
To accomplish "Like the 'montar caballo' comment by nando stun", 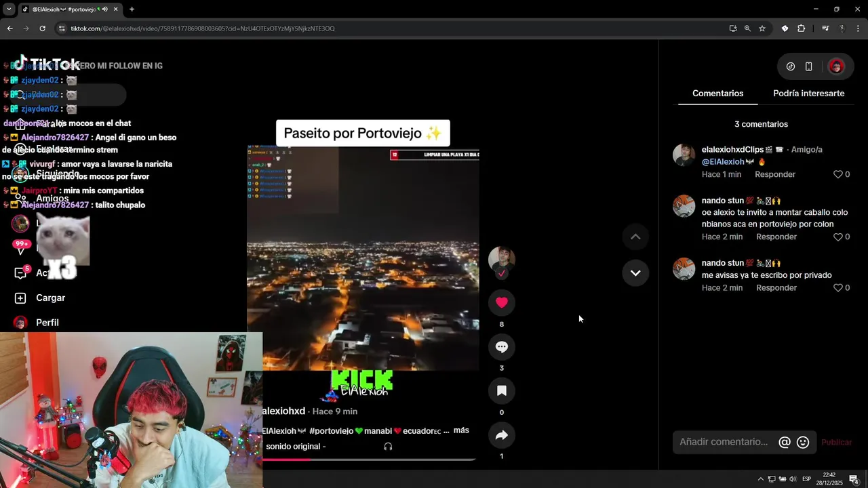I will point(838,237).
